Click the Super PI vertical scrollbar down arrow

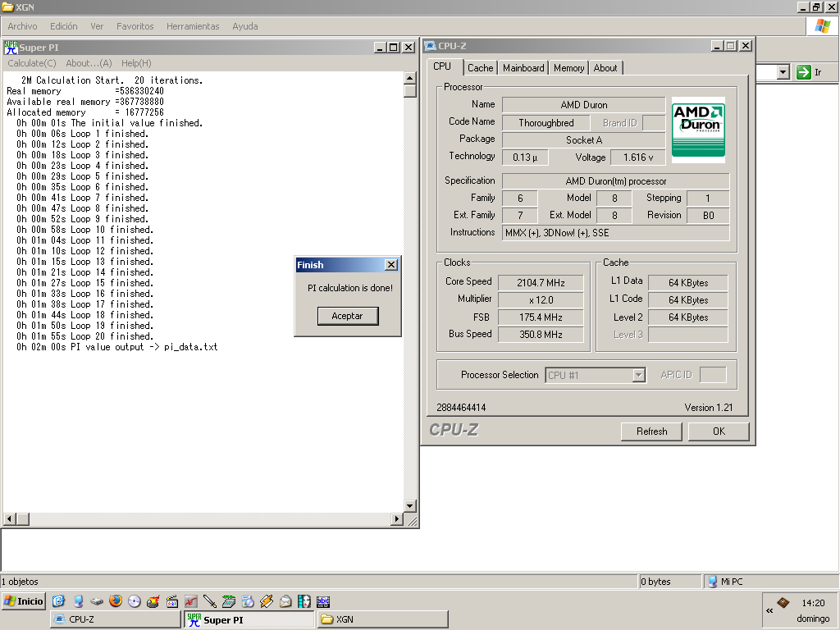(x=410, y=506)
